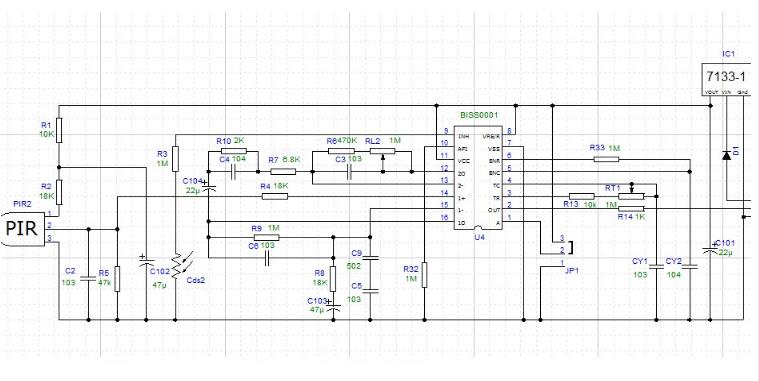Select the PIR sensor symbol

point(24,228)
